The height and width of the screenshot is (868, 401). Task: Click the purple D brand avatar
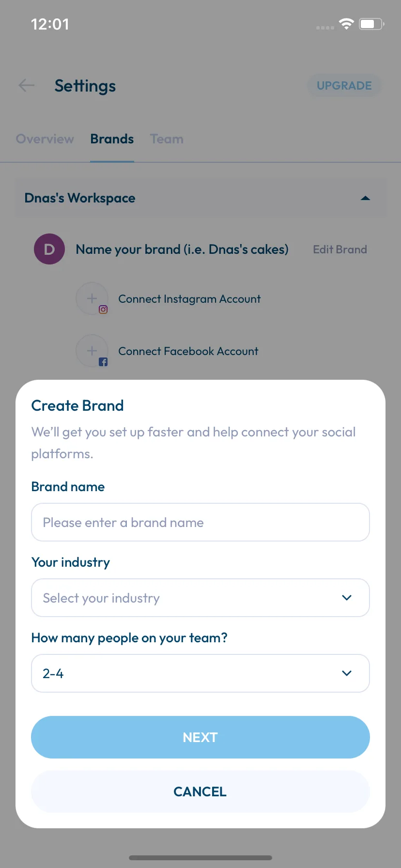click(x=49, y=249)
